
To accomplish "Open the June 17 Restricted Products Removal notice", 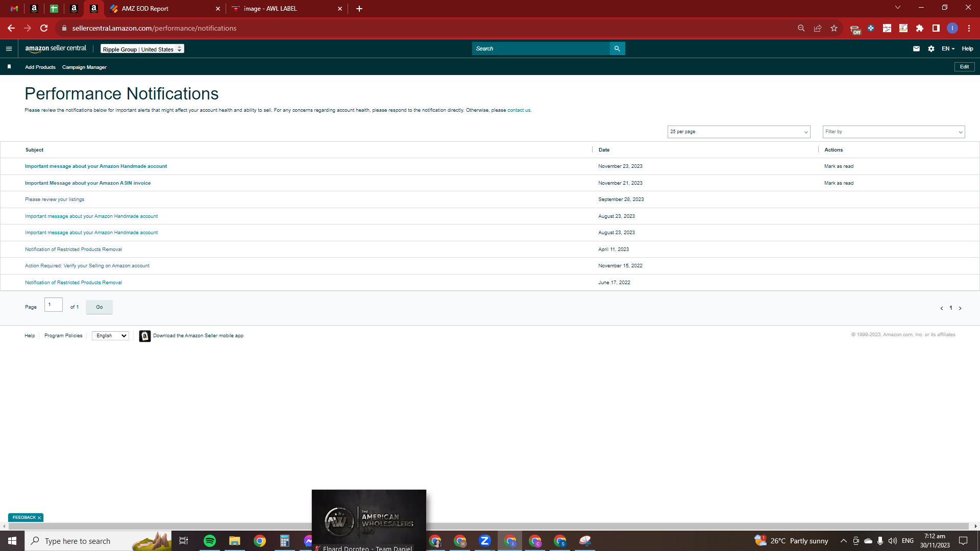I will click(73, 283).
